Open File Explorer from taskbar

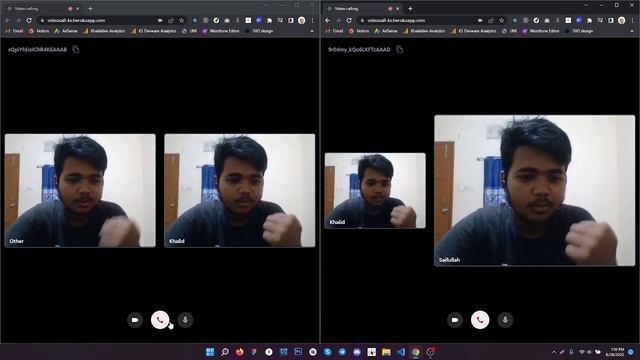tap(386, 352)
